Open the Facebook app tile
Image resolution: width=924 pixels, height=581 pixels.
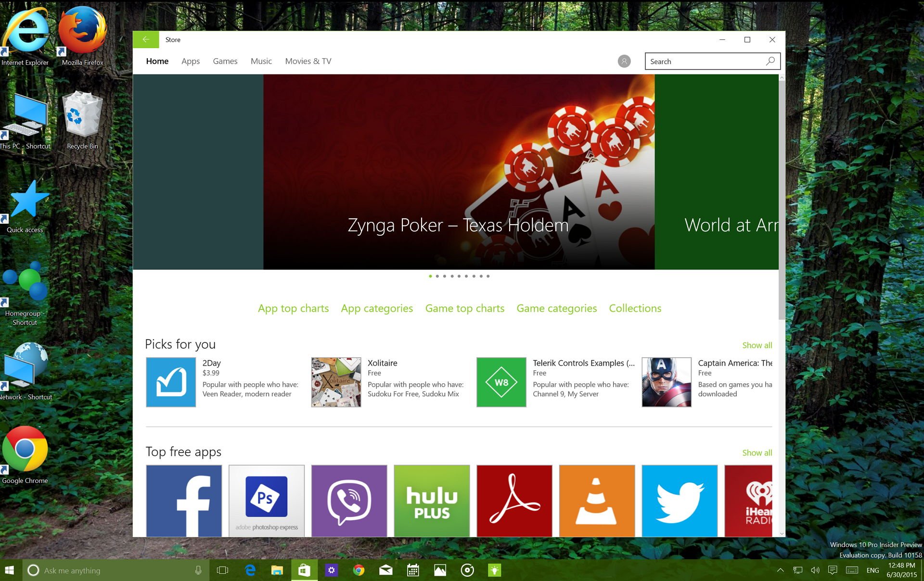[x=184, y=501]
